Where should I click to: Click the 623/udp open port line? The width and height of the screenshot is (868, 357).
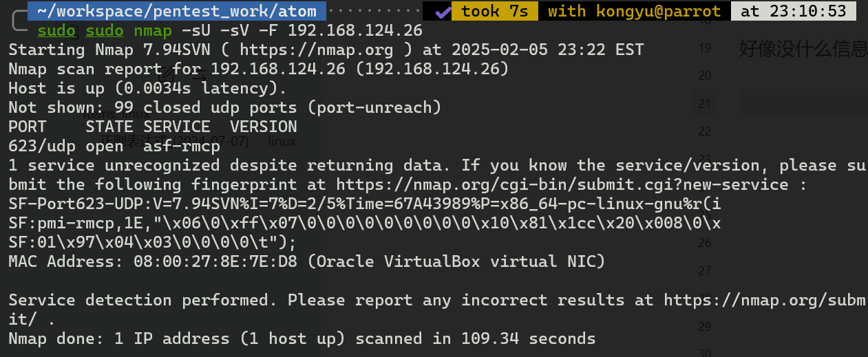point(114,146)
